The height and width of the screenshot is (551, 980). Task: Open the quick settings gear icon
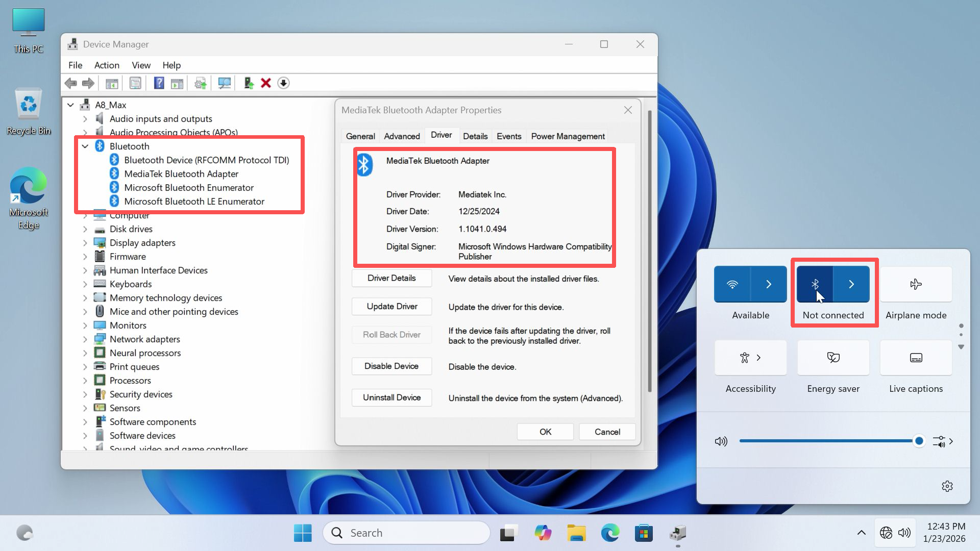pos(947,486)
